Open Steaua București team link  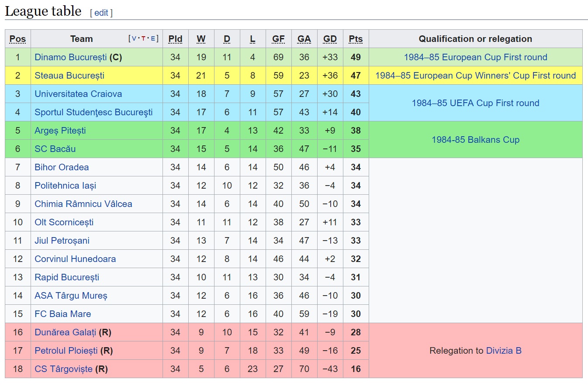click(69, 76)
